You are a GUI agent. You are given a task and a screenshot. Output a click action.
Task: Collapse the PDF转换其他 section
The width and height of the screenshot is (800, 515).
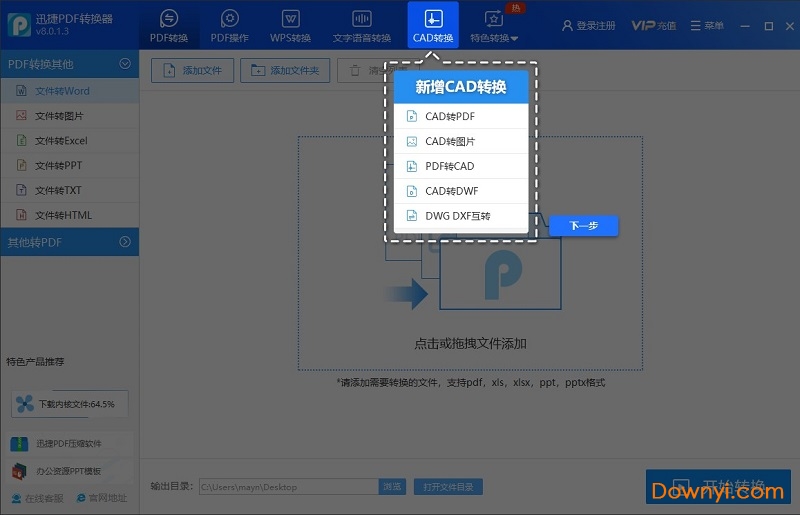coord(69,64)
